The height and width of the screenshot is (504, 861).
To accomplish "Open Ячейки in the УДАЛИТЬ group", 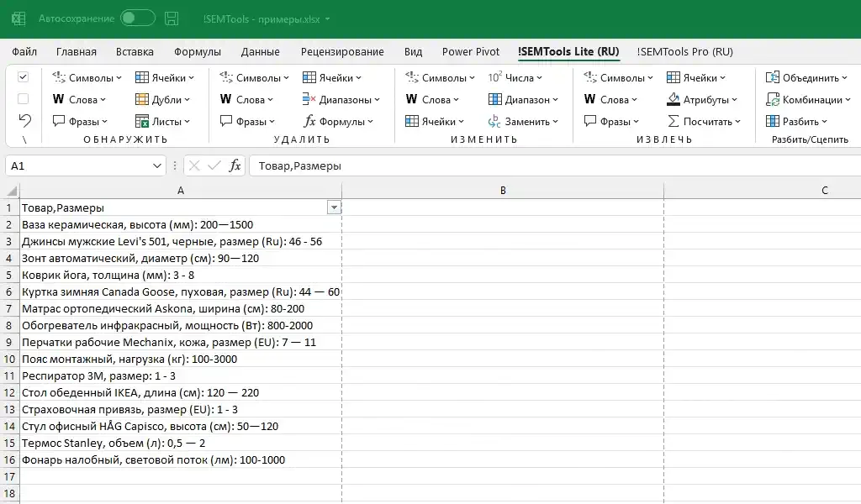I will tap(332, 78).
